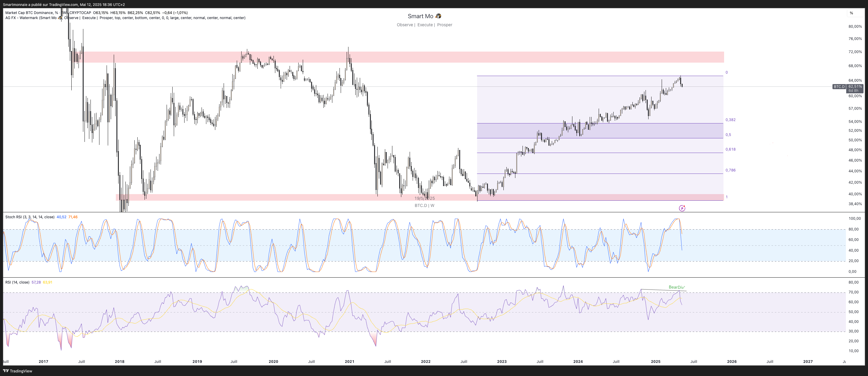Click the Stoch RSI indicator label
The image size is (868, 376).
tap(30, 217)
